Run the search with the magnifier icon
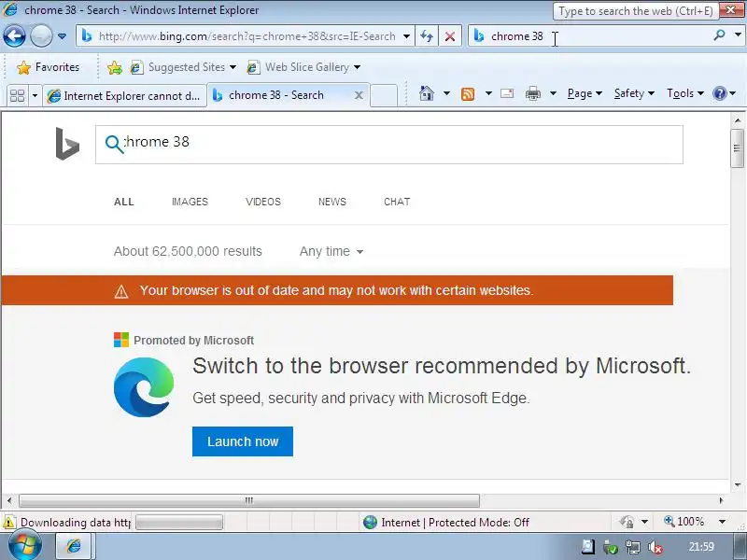 click(x=719, y=35)
